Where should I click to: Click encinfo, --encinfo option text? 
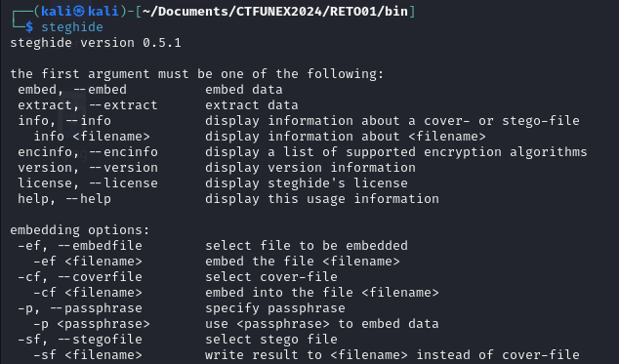pyautogui.click(x=88, y=152)
